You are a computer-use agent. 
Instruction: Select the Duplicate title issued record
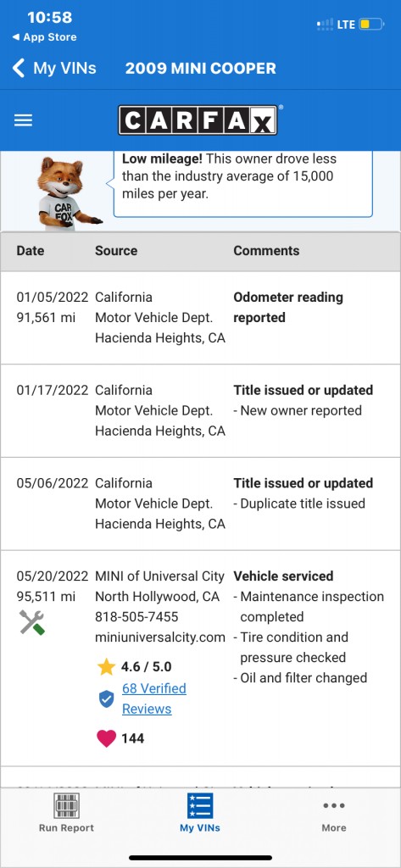click(x=200, y=504)
